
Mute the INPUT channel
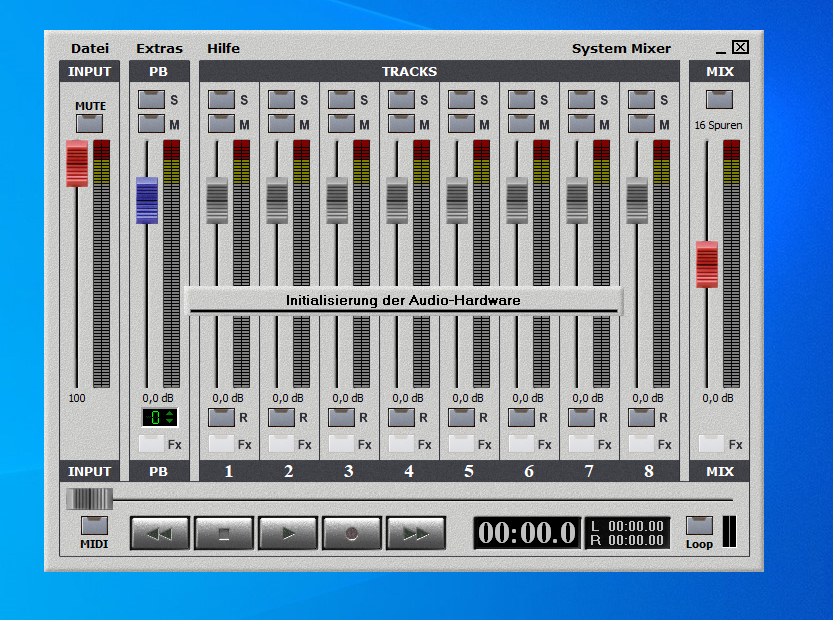pyautogui.click(x=90, y=123)
